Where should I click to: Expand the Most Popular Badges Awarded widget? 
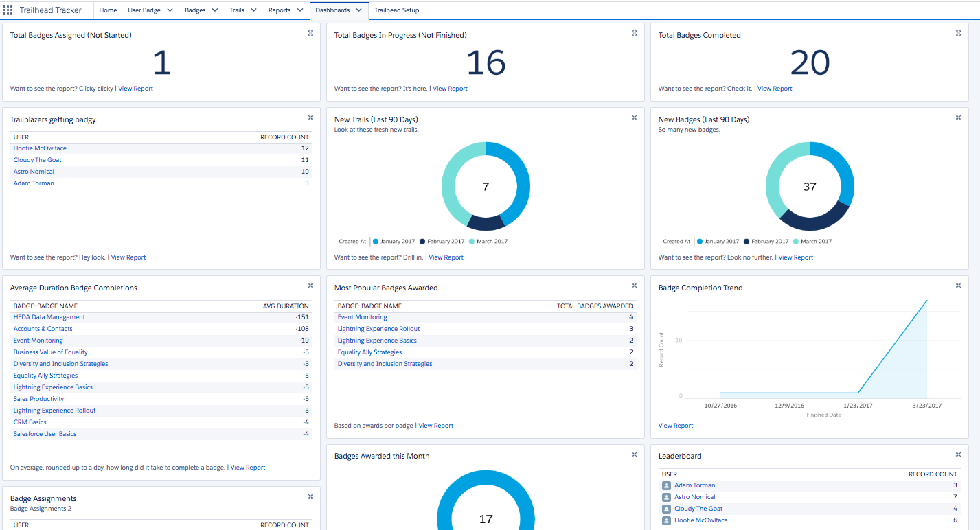(635, 286)
